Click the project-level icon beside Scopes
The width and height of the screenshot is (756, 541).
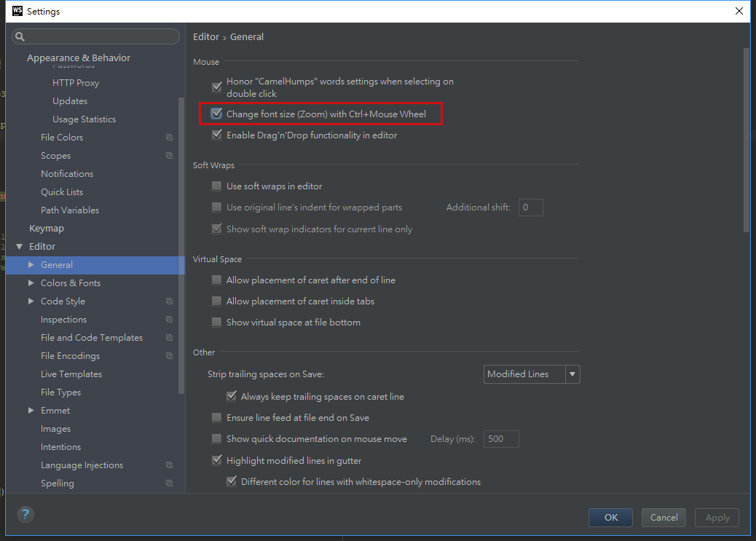coord(169,156)
